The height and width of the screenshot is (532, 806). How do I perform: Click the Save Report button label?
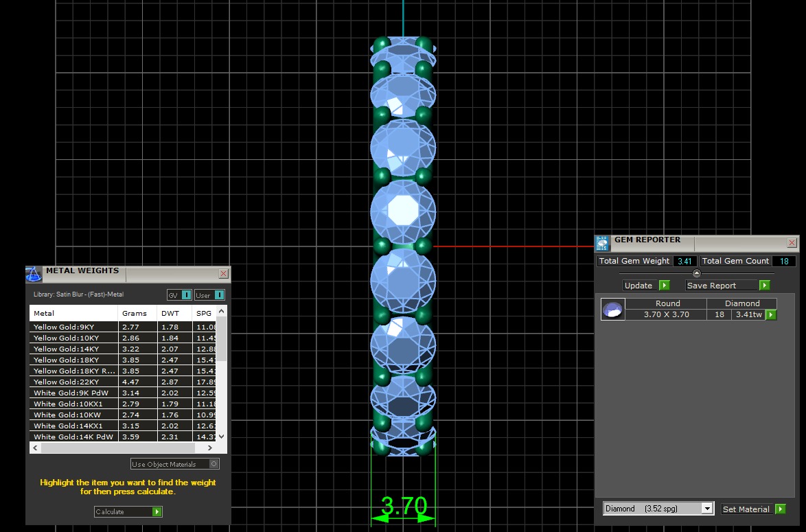[x=711, y=286]
